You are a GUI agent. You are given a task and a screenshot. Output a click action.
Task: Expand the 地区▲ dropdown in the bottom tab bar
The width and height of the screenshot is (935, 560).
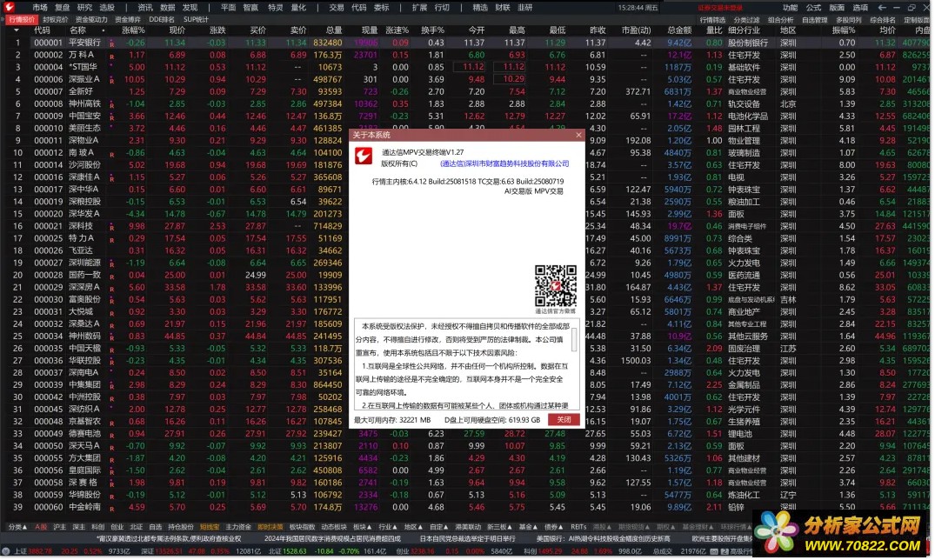point(412,527)
